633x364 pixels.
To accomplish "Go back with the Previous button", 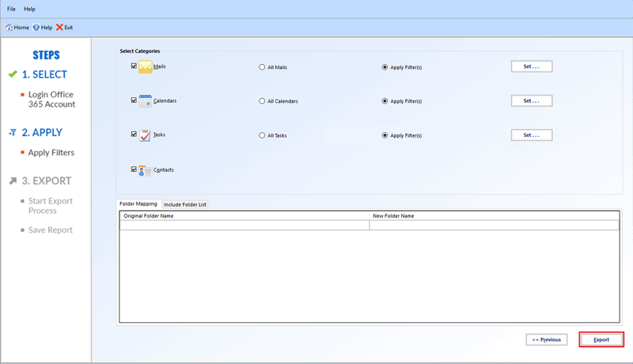I will (x=546, y=339).
